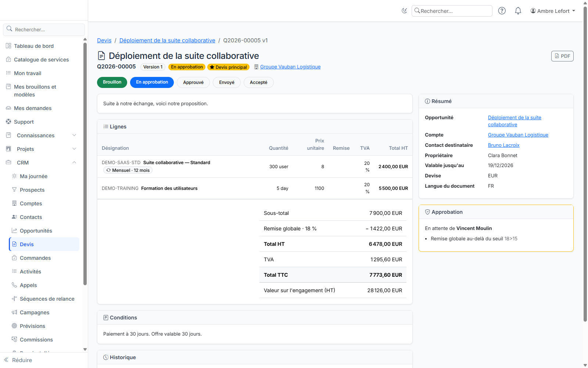
Task: Select En approbation status step
Action: (x=152, y=82)
